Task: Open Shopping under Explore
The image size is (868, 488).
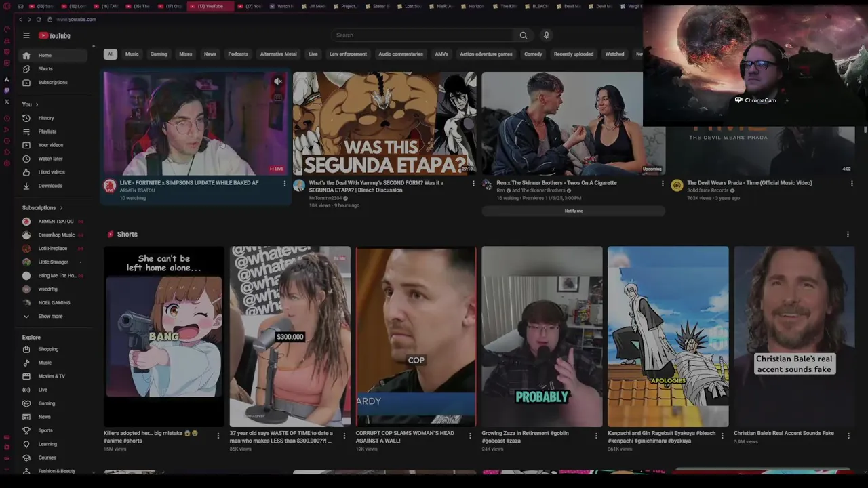Action: point(54,349)
